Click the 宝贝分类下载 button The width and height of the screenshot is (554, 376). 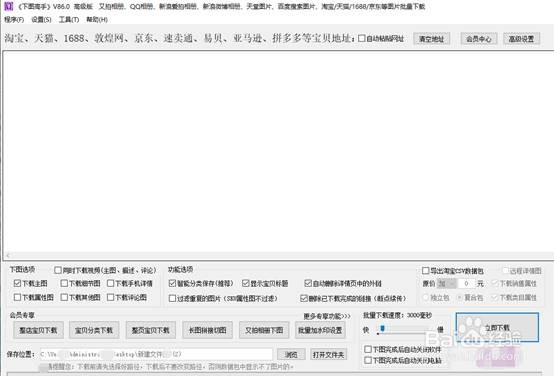[x=94, y=330]
